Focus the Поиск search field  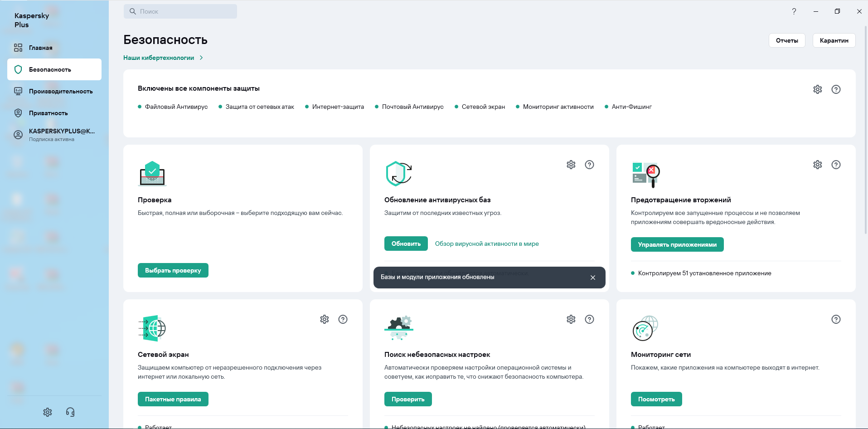(180, 11)
